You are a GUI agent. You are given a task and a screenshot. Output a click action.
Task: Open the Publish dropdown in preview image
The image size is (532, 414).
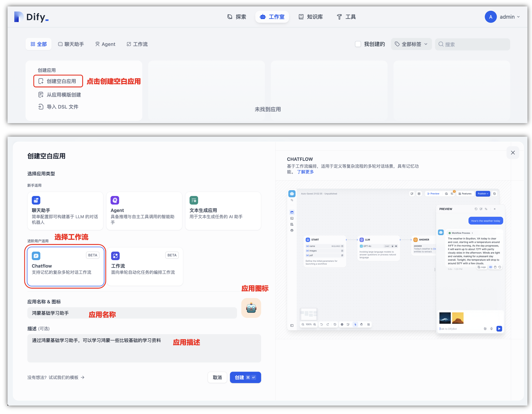[x=483, y=194]
